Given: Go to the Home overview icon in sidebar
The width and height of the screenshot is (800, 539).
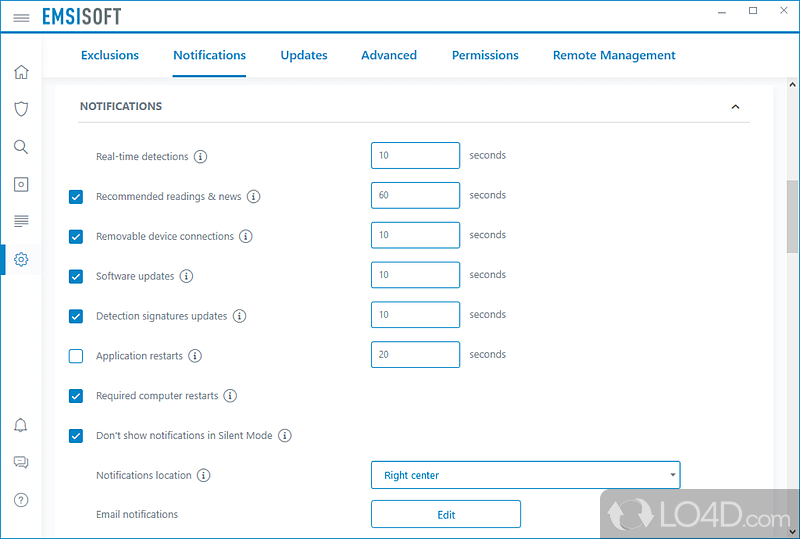Looking at the screenshot, I should click(x=21, y=72).
